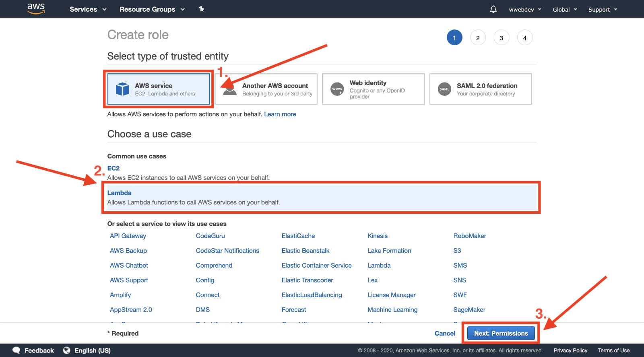Select Comprehend service

(x=214, y=266)
